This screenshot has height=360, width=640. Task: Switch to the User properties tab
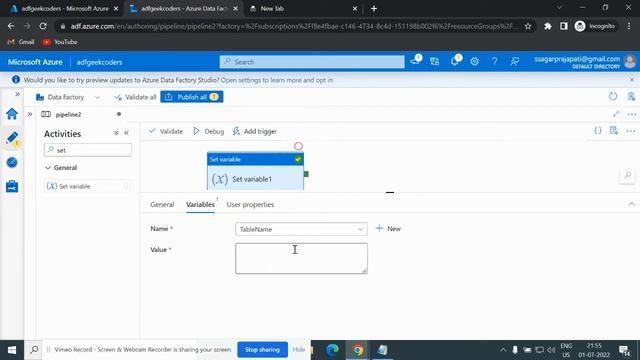(x=250, y=204)
